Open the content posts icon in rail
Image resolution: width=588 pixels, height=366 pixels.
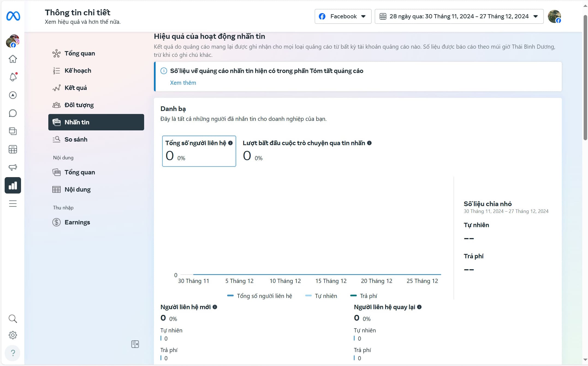pyautogui.click(x=13, y=131)
